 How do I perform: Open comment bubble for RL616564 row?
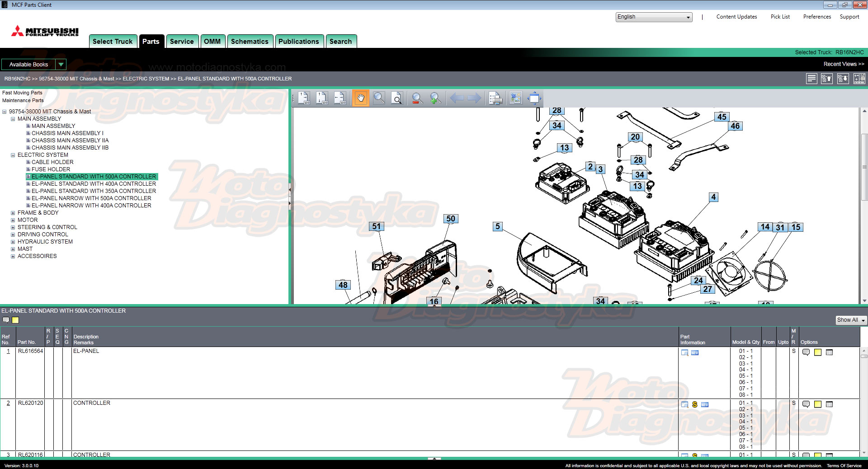point(806,352)
